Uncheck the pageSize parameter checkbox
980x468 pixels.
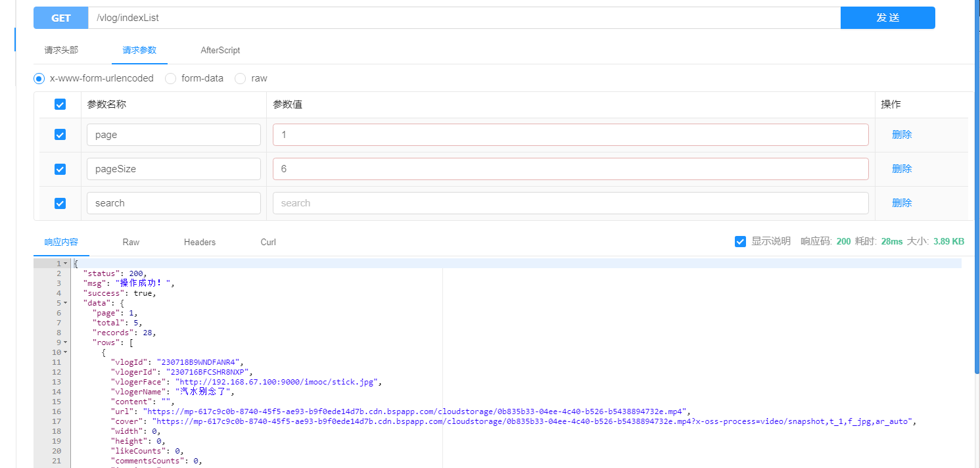pyautogui.click(x=60, y=169)
